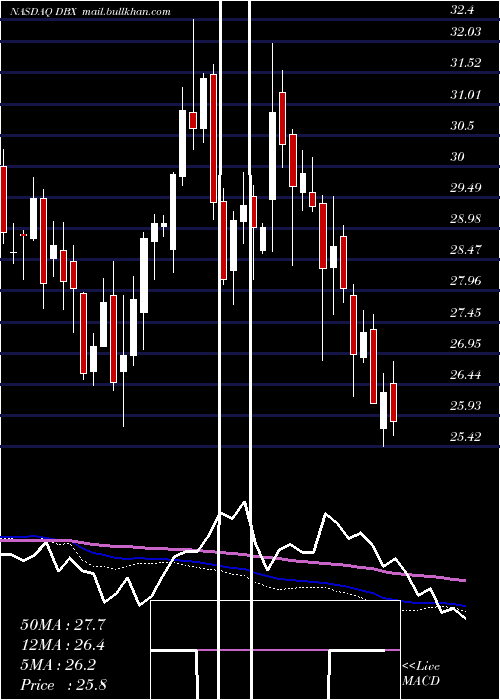The width and height of the screenshot is (500, 700).
Task: Click the 32.4 price axis label
Action: coord(462,11)
